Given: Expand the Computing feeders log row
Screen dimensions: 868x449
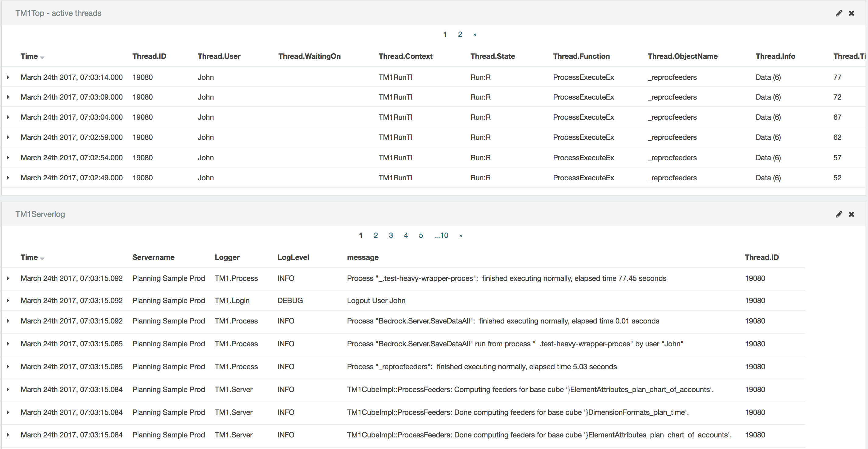Looking at the screenshot, I should tap(8, 389).
